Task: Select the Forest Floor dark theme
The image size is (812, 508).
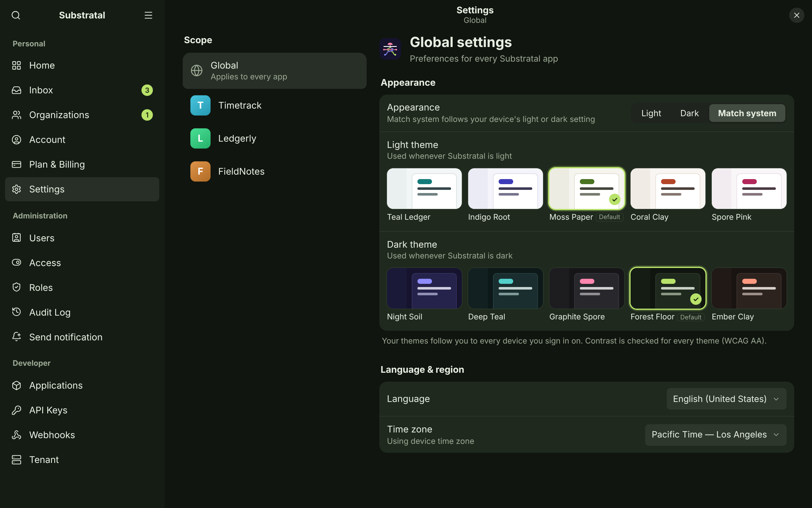Action: [x=668, y=288]
